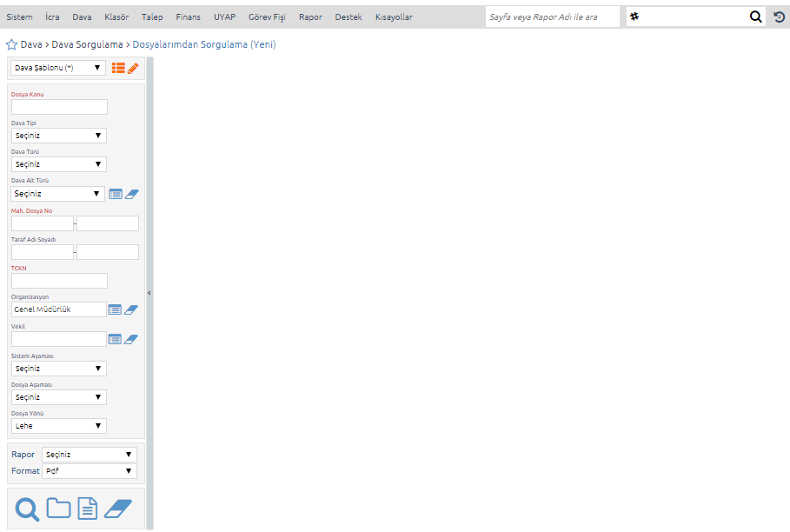Open the Finans menu
The height and width of the screenshot is (532, 790).
(x=189, y=17)
